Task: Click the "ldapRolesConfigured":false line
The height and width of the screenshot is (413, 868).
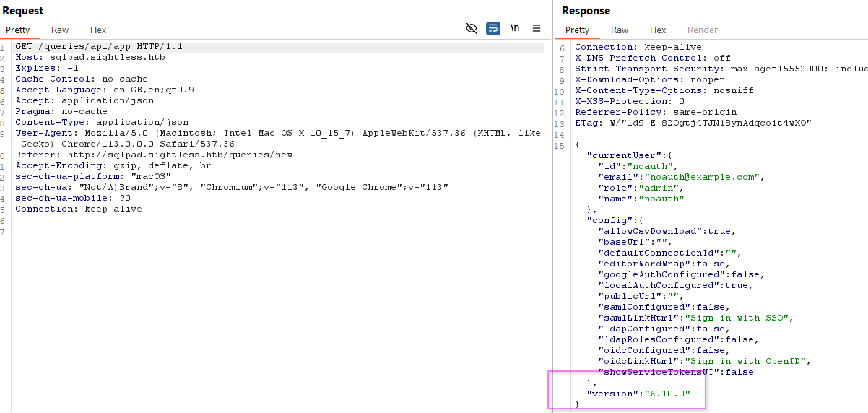Action: point(679,339)
